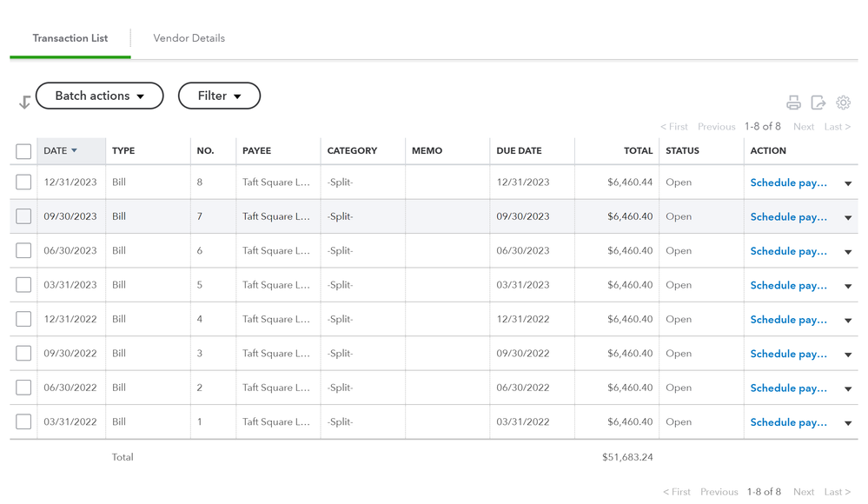Toggle the select-all checkbox in header

[23, 151]
